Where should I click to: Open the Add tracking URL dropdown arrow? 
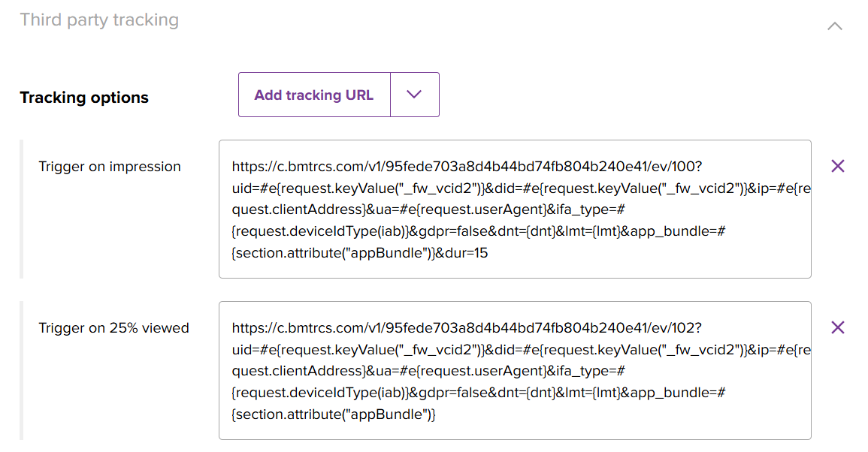414,95
